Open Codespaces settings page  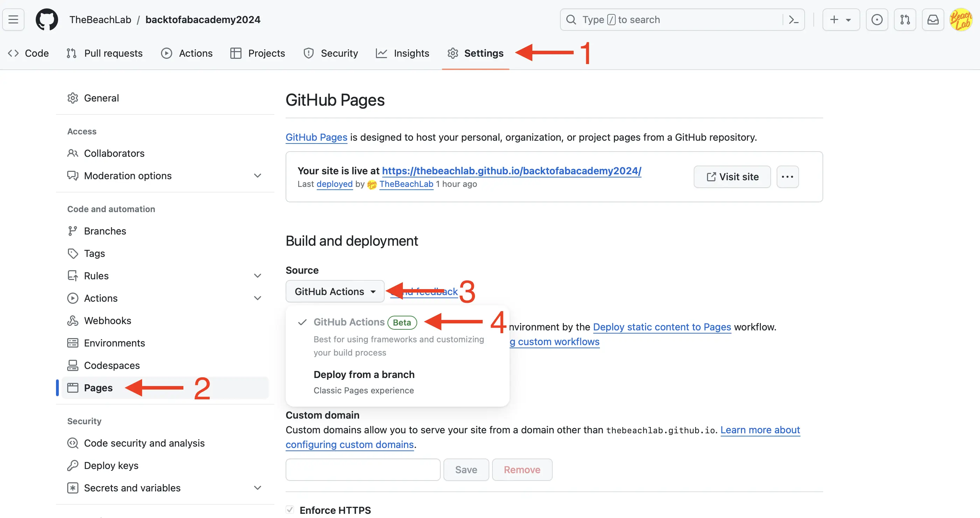point(165,365)
